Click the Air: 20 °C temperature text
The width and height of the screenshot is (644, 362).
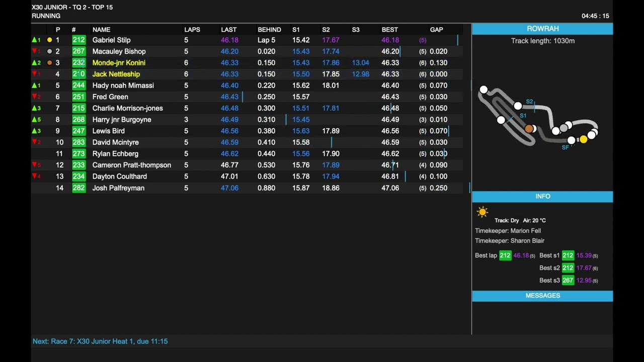pyautogui.click(x=534, y=220)
